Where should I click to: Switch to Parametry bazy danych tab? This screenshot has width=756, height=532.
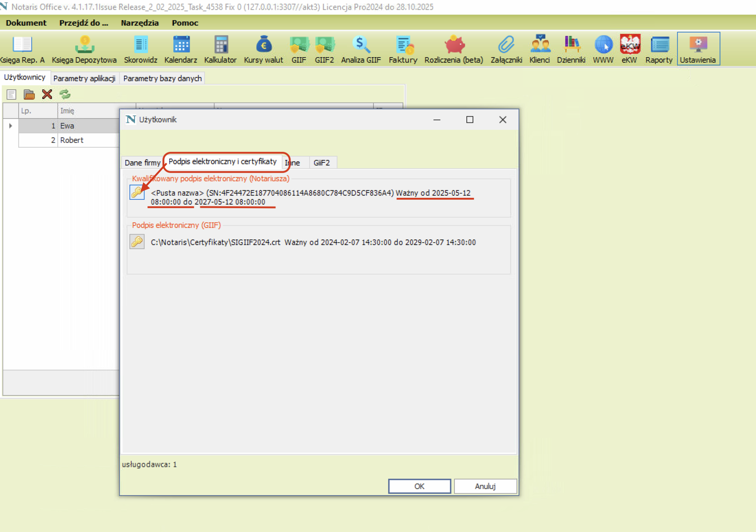point(162,78)
